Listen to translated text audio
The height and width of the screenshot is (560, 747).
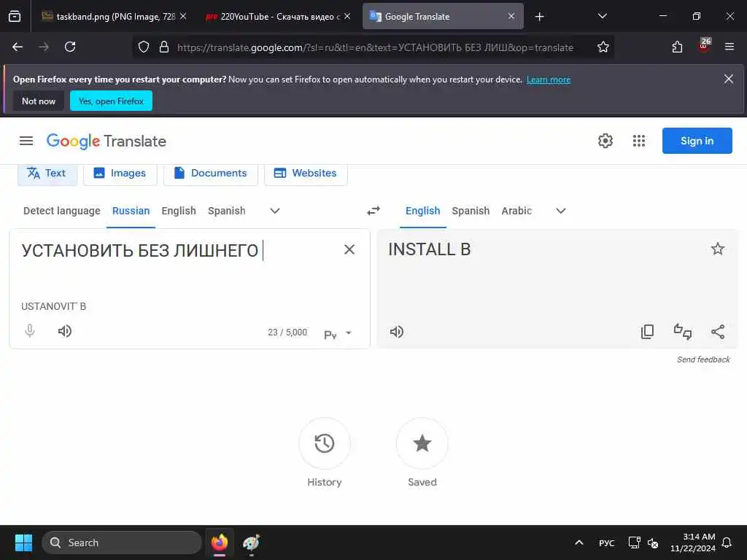pyautogui.click(x=396, y=332)
